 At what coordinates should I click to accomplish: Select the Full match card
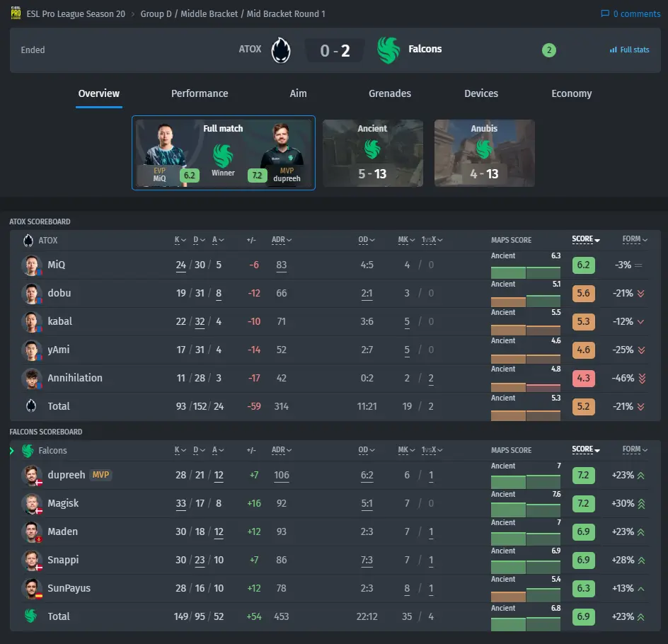(x=224, y=153)
